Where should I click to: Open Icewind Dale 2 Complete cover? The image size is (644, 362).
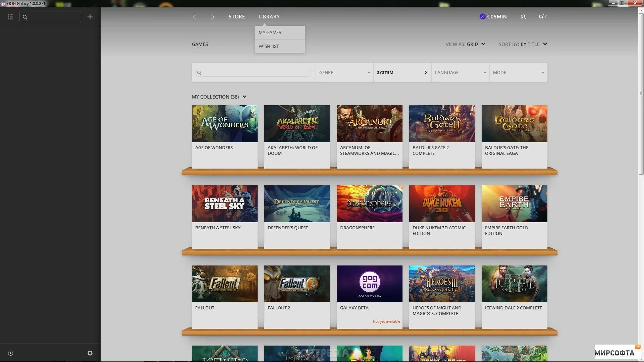(515, 284)
